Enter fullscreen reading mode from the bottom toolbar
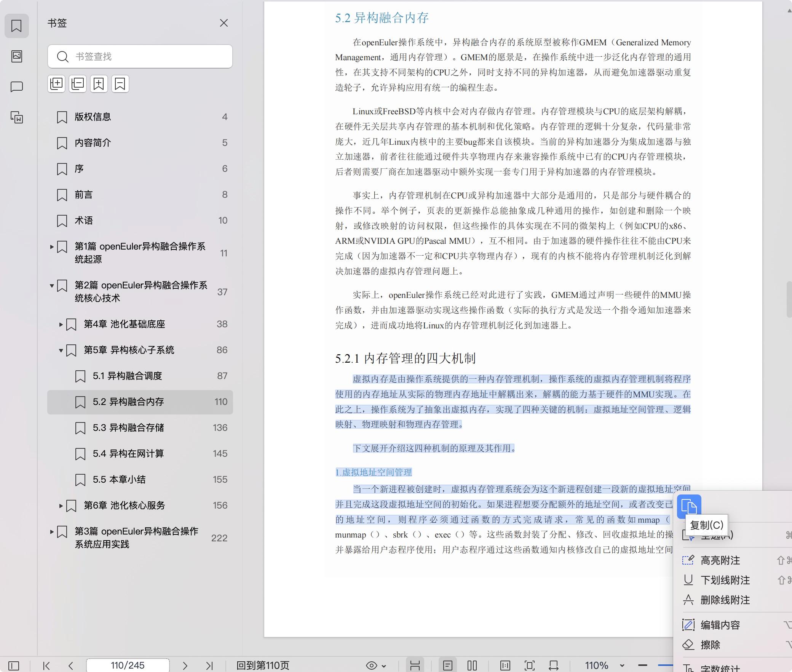792x672 pixels. (530, 666)
